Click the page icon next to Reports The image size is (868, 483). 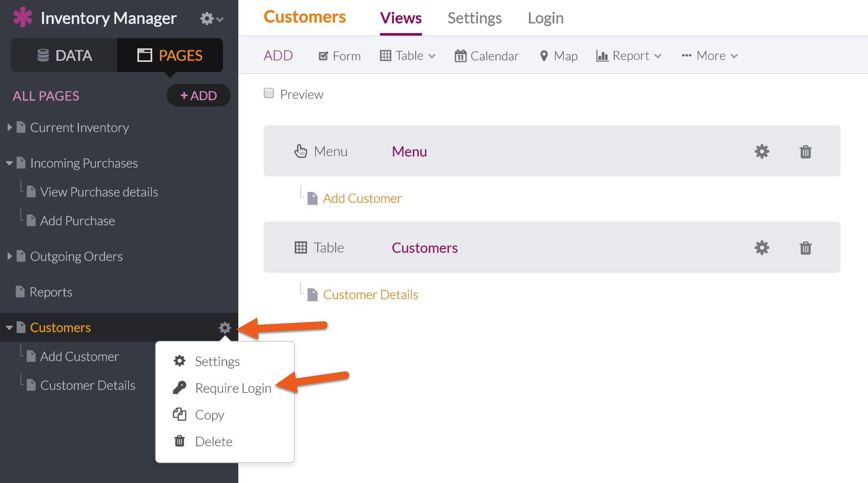point(20,292)
